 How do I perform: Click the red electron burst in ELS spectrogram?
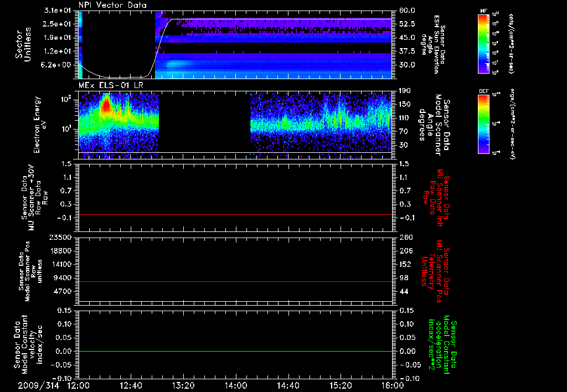[106, 106]
